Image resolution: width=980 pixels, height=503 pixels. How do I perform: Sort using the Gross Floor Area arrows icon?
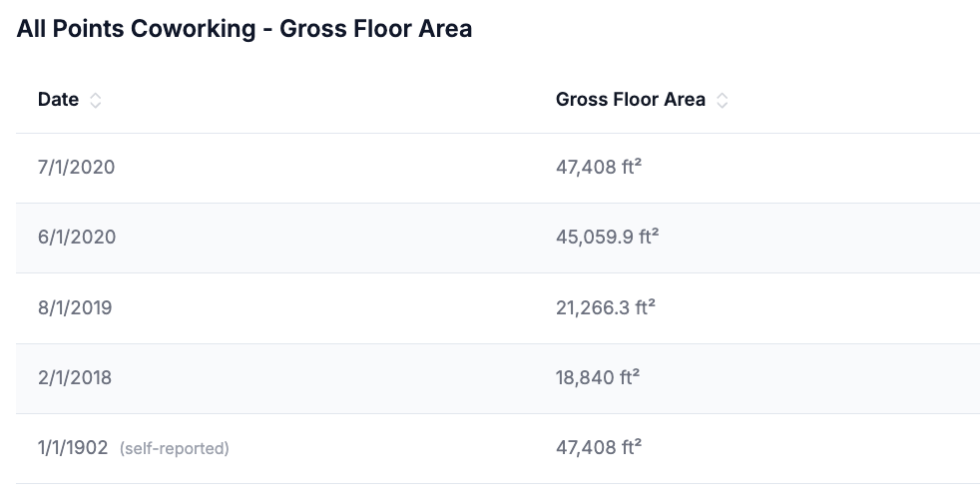point(722,100)
